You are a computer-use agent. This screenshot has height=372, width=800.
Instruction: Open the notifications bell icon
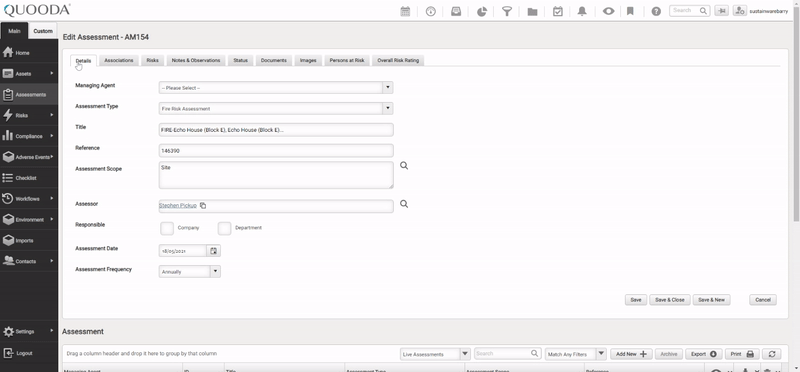(x=582, y=11)
